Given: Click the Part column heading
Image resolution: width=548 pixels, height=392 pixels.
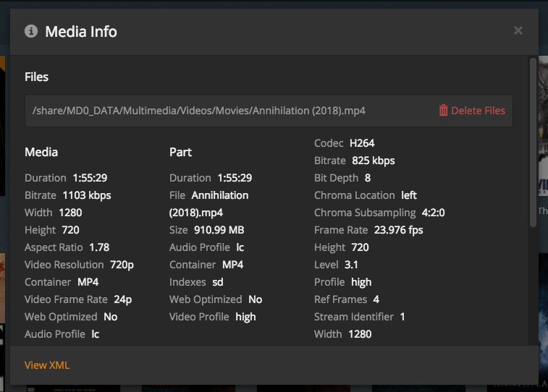Looking at the screenshot, I should (x=180, y=152).
